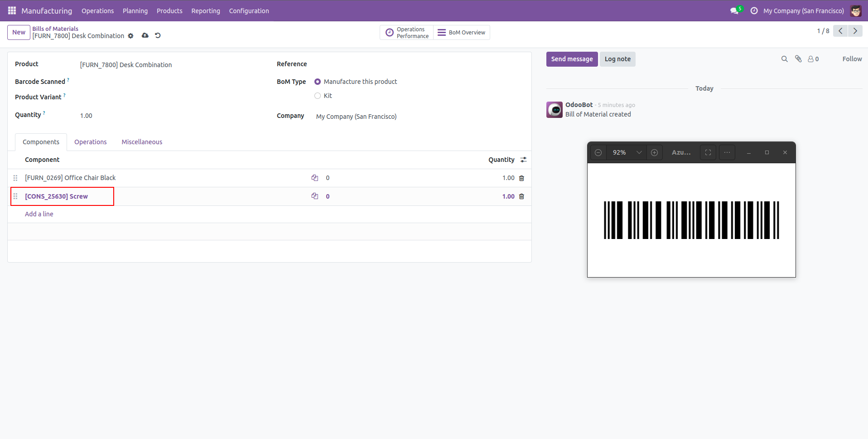Delete the Screw component line
868x439 pixels.
521,196
